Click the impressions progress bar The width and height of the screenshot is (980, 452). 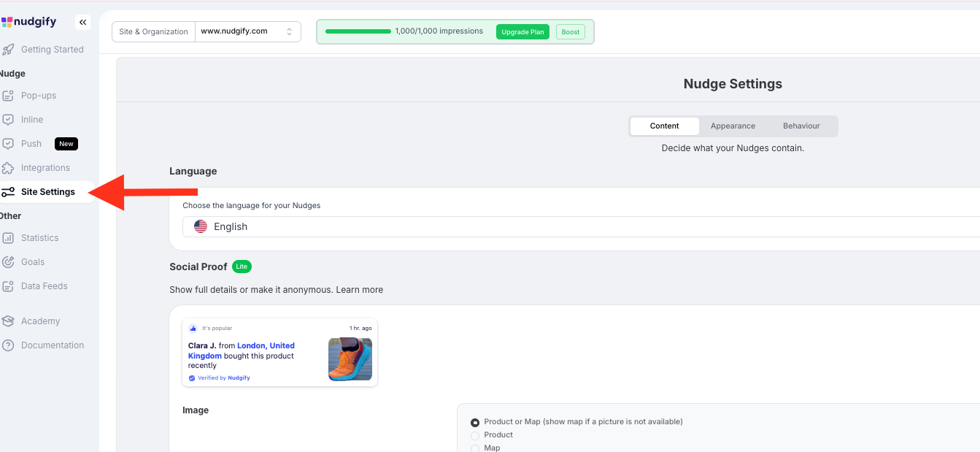[358, 31]
